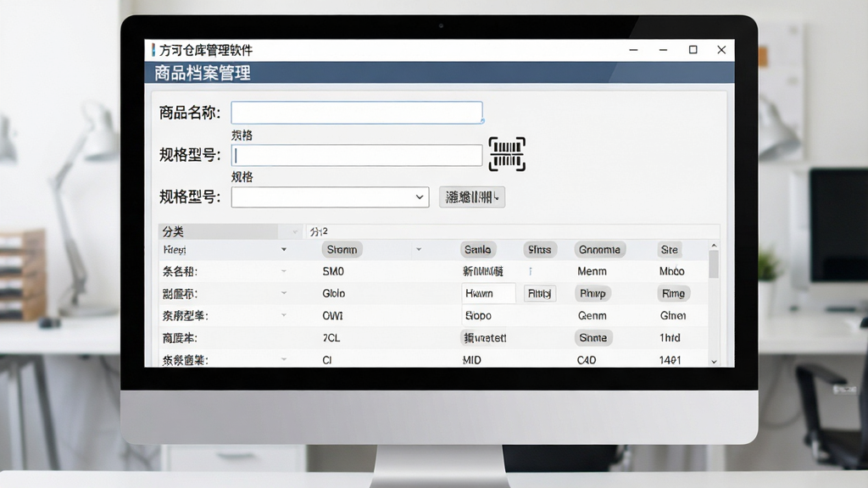Select the Snme pill in the 7CL row
Screen dimensions: 868x488
click(593, 337)
